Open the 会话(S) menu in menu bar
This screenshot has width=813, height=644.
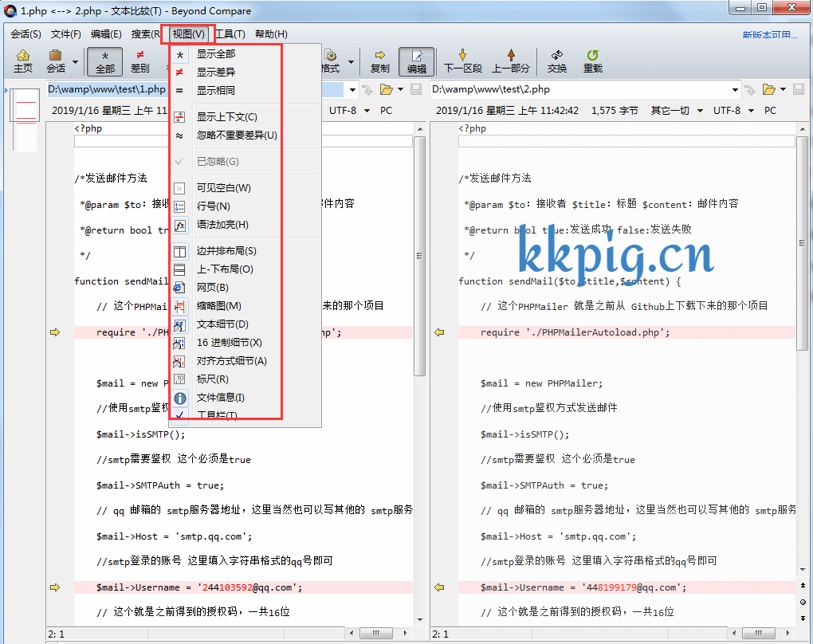pos(26,34)
